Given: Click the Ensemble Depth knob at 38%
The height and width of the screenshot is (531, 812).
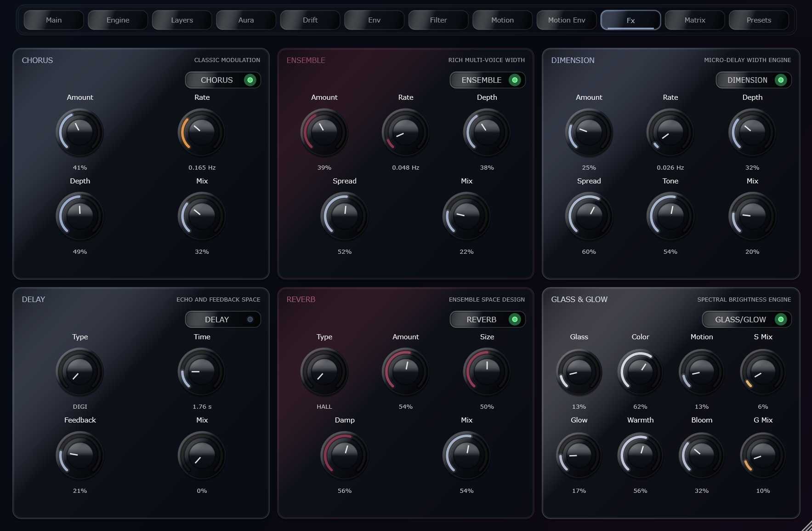Looking at the screenshot, I should tap(487, 132).
